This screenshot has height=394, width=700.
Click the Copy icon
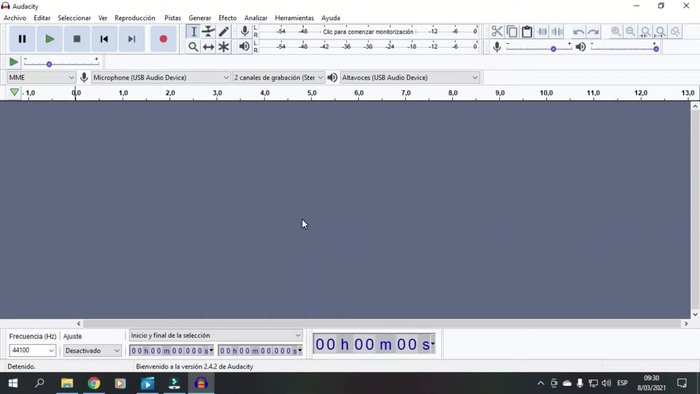[x=512, y=32]
